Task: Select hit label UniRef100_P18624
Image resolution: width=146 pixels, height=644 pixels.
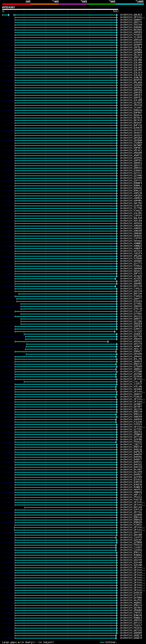Action: click(131, 397)
